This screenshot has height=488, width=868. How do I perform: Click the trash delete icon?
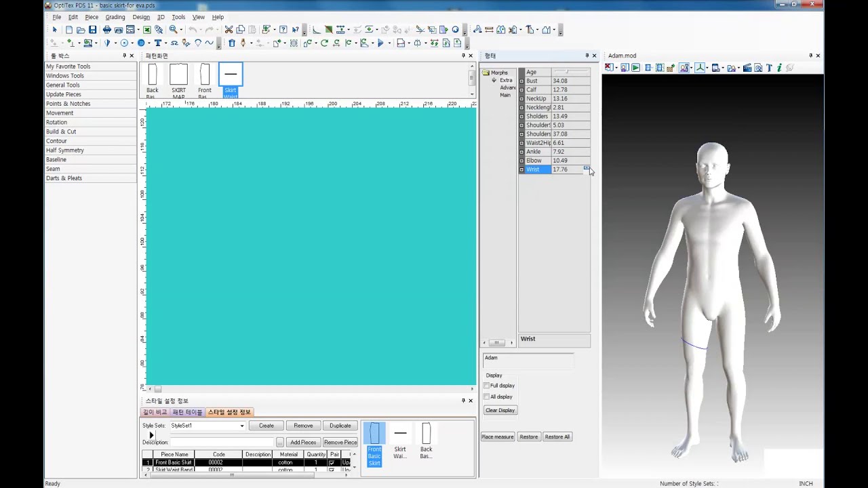(x=231, y=43)
